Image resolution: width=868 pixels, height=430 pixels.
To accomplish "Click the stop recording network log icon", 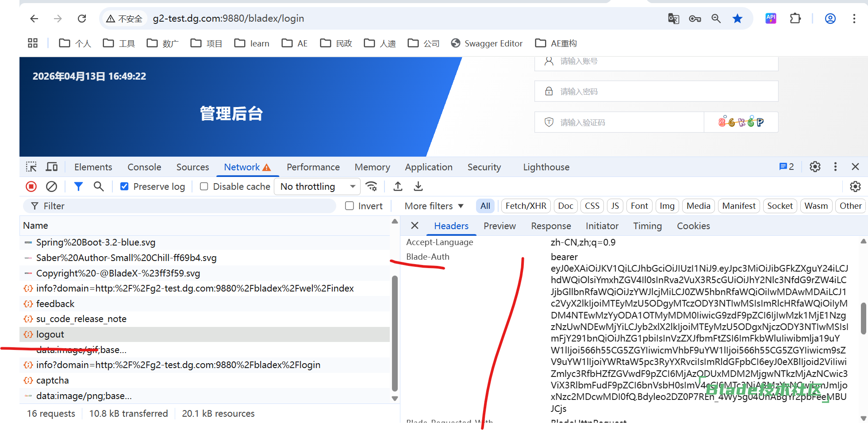I will (x=31, y=187).
